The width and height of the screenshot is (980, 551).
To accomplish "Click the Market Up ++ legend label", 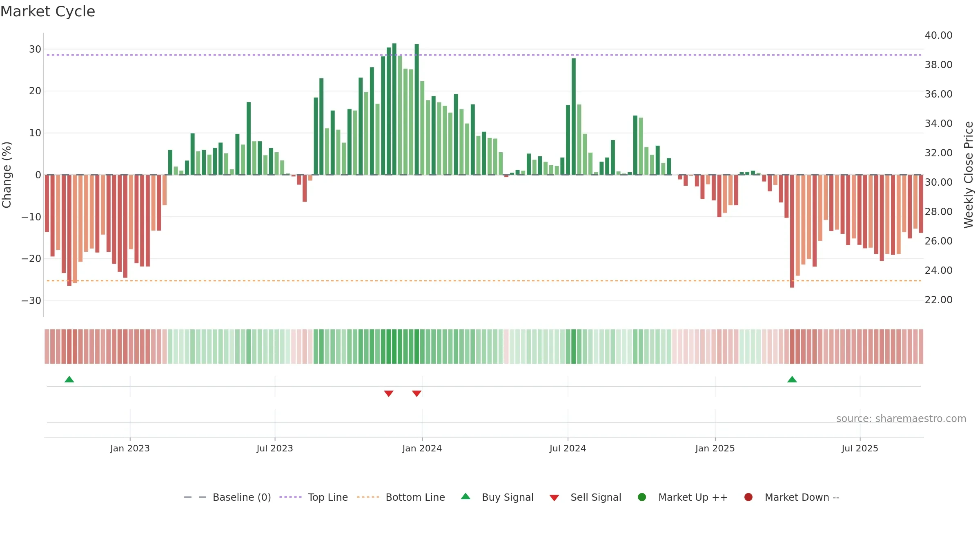I will click(x=693, y=498).
